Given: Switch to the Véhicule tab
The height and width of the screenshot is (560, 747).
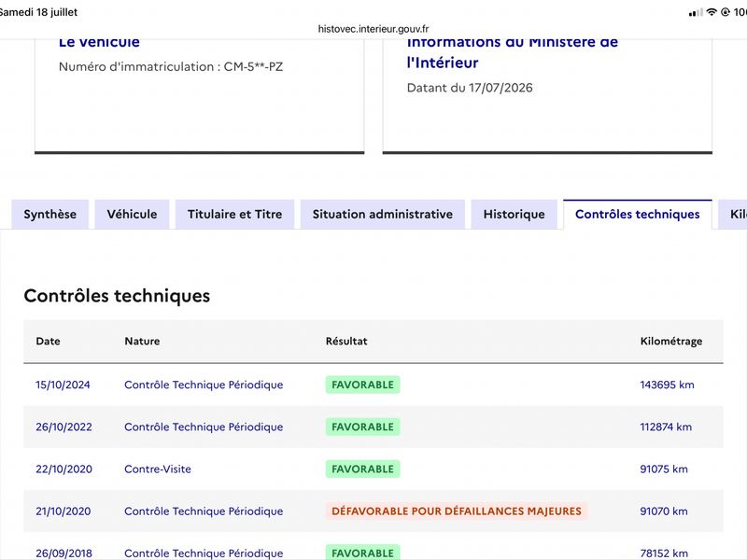Looking at the screenshot, I should pyautogui.click(x=132, y=215).
